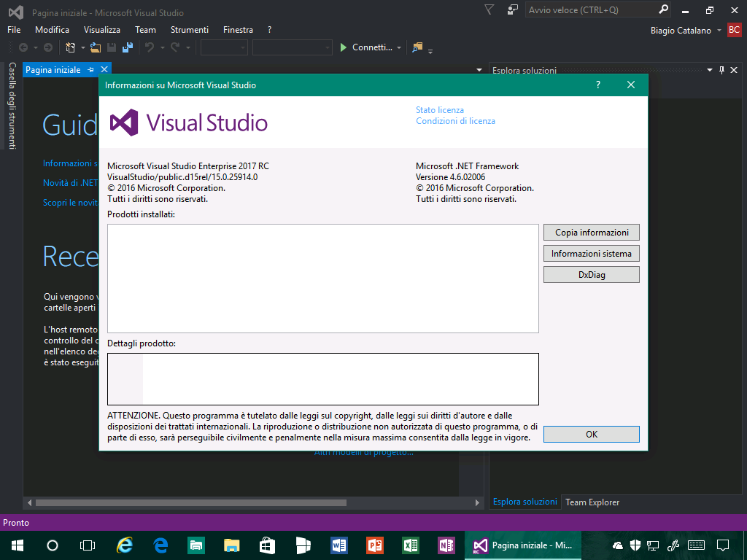Expand the Undo history dropdown arrow
Image resolution: width=747 pixels, height=560 pixels.
[x=163, y=47]
